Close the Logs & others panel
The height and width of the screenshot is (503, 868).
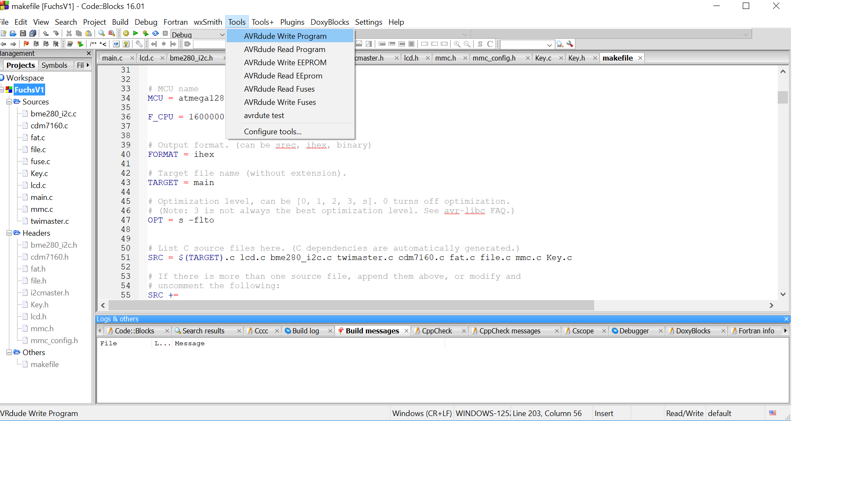click(x=786, y=319)
